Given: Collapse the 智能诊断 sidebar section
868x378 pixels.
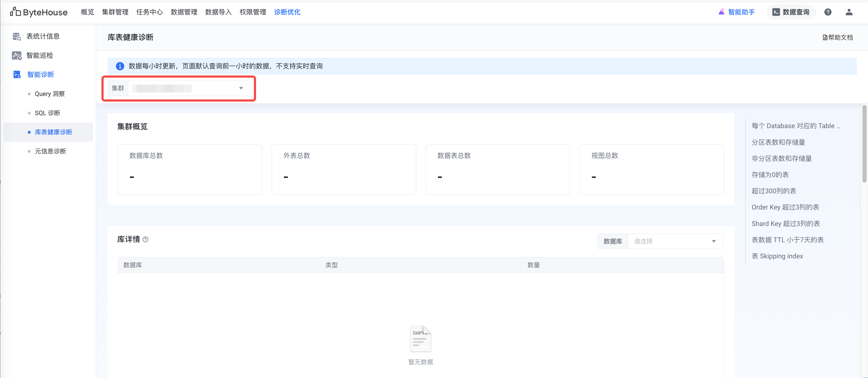Looking at the screenshot, I should pyautogui.click(x=40, y=74).
